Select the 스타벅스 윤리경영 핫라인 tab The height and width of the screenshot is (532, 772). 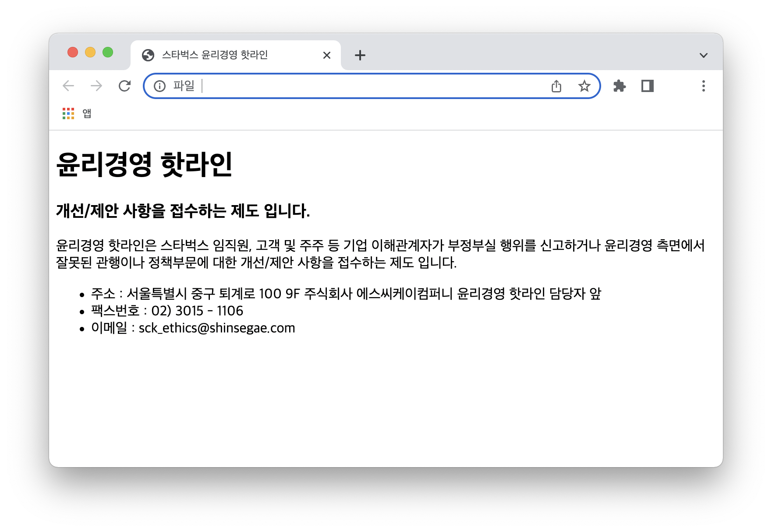[x=236, y=55]
